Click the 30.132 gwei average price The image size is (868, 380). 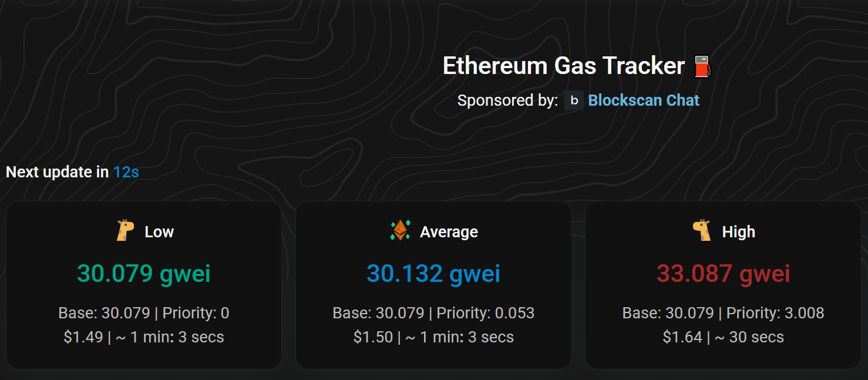point(433,274)
